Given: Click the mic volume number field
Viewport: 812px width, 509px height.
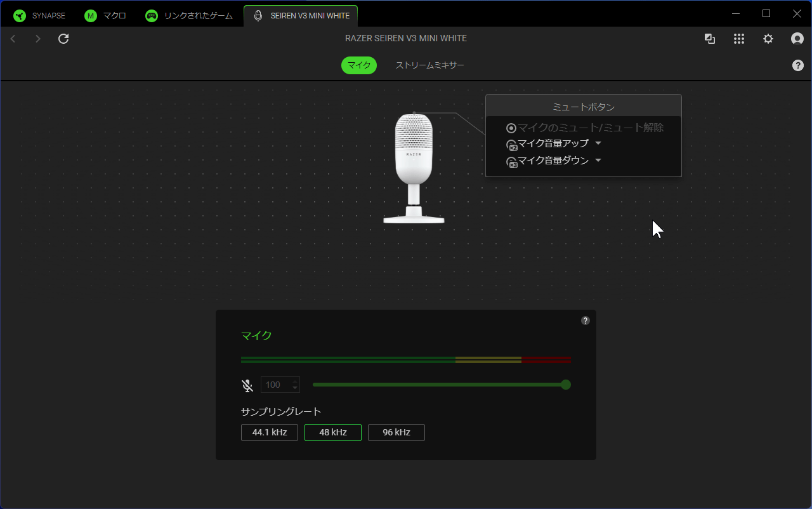Looking at the screenshot, I should [276, 385].
